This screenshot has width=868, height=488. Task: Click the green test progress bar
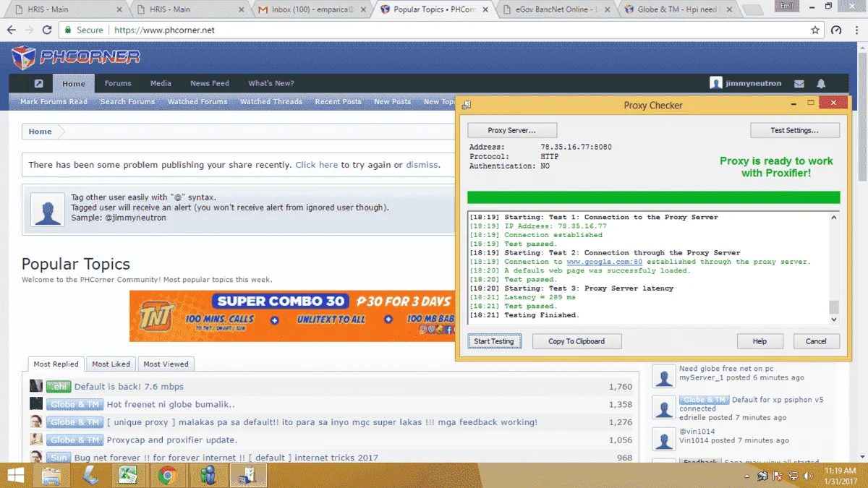(x=654, y=197)
